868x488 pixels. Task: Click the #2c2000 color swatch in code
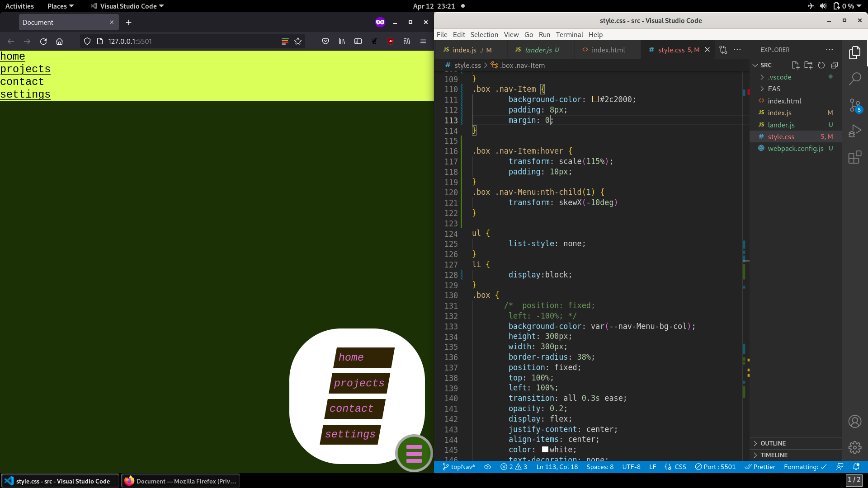pyautogui.click(x=595, y=99)
